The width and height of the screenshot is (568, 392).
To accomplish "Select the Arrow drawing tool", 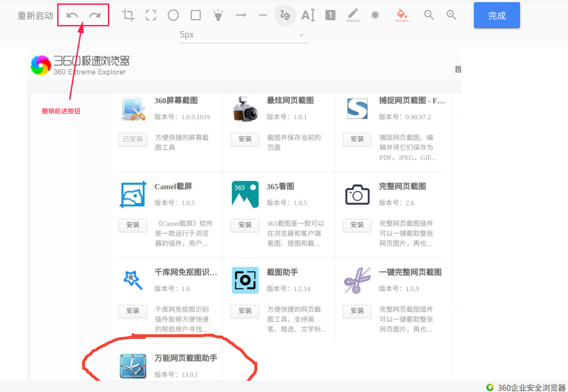I will tap(240, 16).
